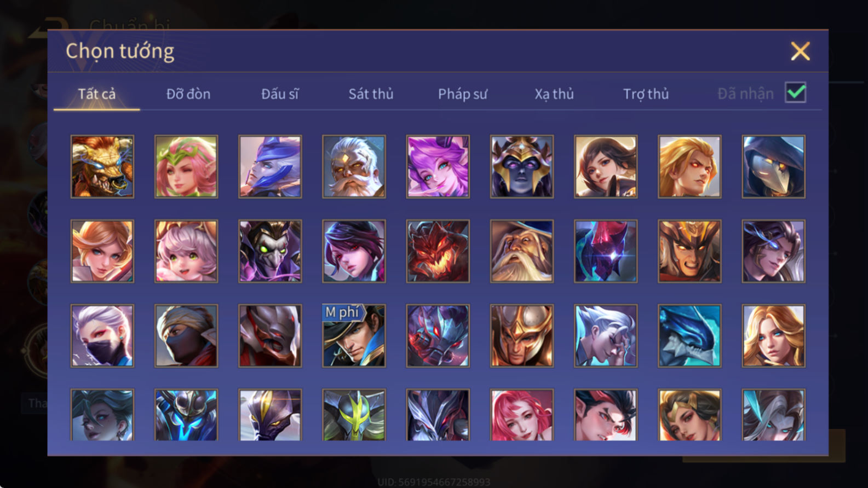Select the old wizard with pointed hat
The width and height of the screenshot is (868, 488).
(521, 251)
